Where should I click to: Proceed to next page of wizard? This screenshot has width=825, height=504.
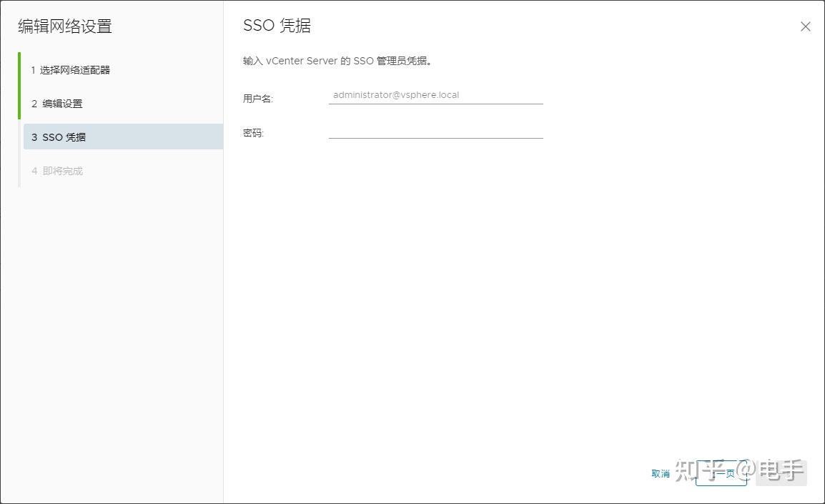(721, 473)
